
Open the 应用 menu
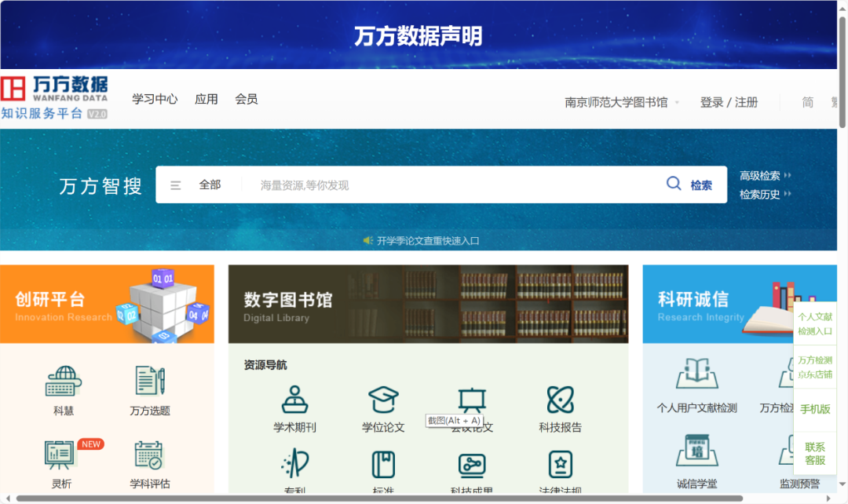(206, 99)
